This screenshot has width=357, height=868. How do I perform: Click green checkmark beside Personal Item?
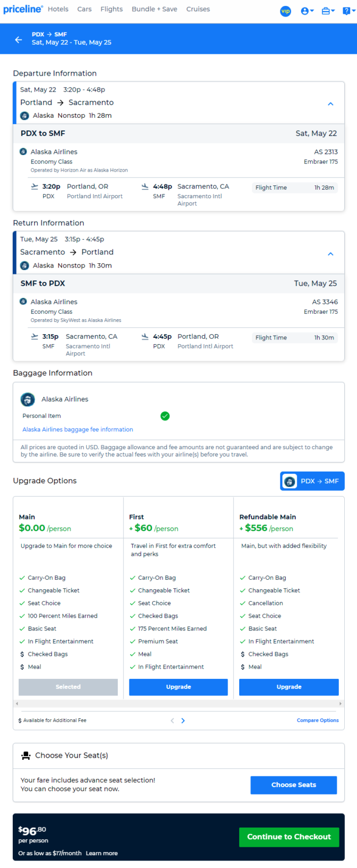(165, 416)
